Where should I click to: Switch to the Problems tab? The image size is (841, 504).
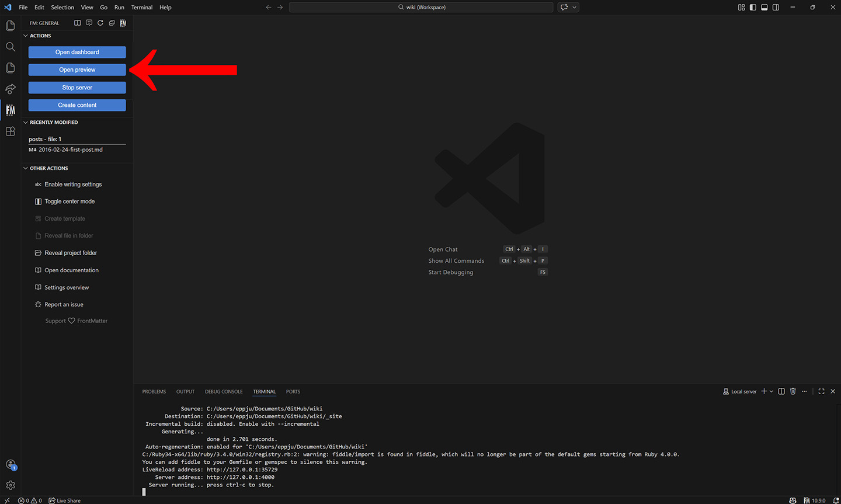point(154,391)
